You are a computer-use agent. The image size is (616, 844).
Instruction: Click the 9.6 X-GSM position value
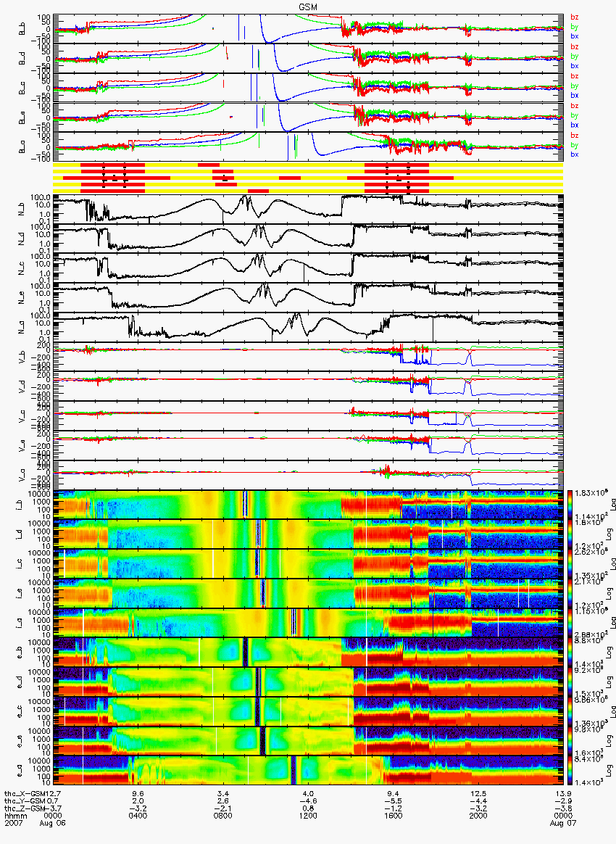point(138,793)
